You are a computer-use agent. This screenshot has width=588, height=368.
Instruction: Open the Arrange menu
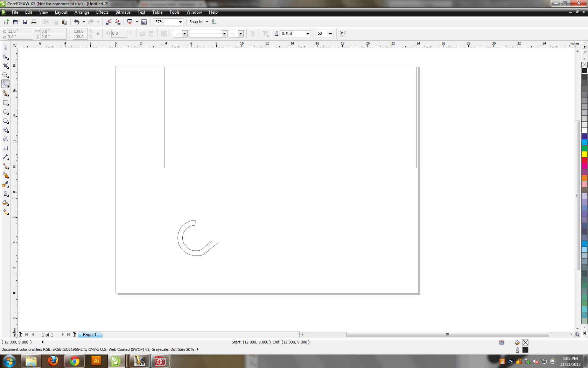pyautogui.click(x=82, y=12)
